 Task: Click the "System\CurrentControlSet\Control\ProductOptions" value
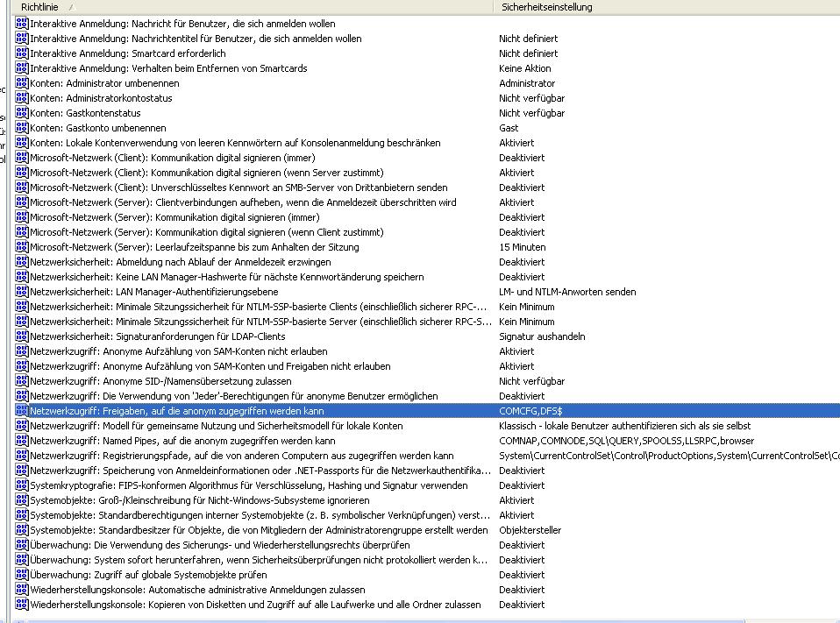pos(670,456)
